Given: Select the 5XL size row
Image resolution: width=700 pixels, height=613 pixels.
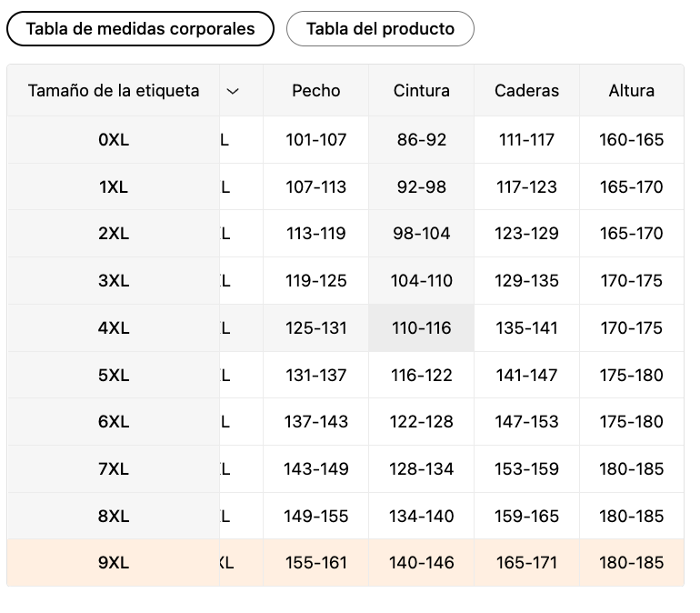Looking at the screenshot, I should (x=114, y=375).
